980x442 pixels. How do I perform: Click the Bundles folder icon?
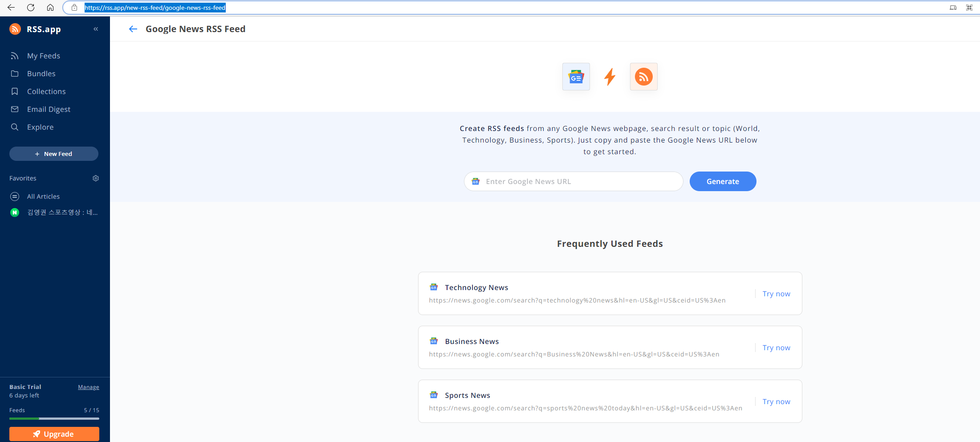pos(15,74)
